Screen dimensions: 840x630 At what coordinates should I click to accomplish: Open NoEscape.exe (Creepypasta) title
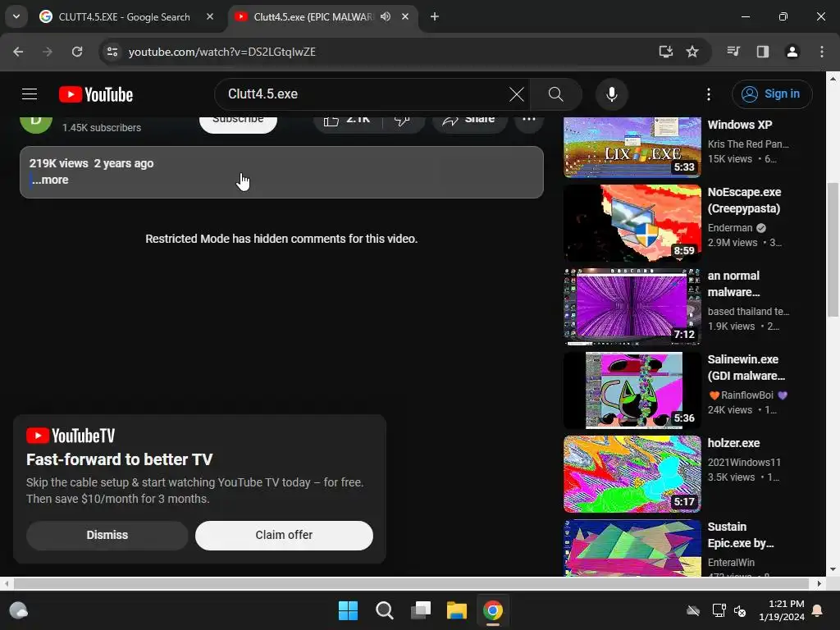(744, 200)
